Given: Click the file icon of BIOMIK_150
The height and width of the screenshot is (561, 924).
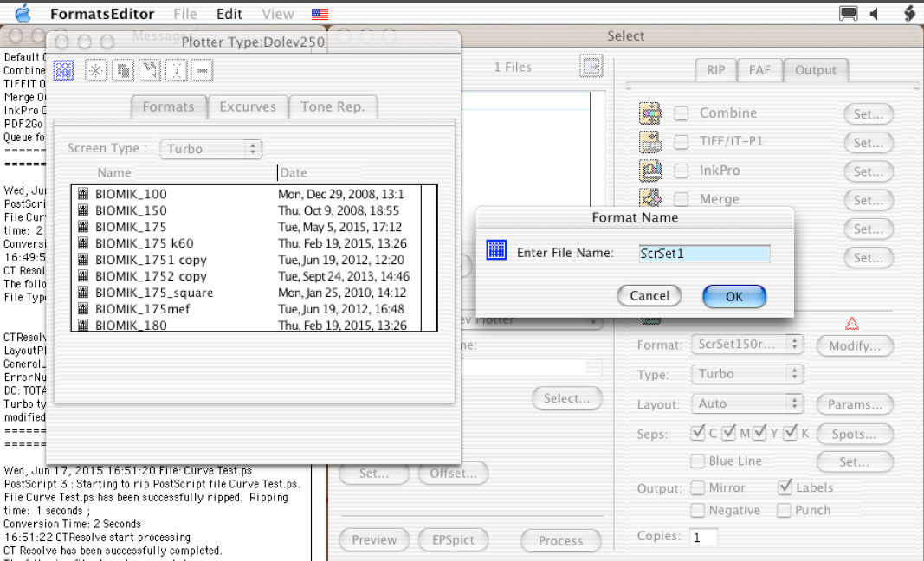Looking at the screenshot, I should point(83,210).
